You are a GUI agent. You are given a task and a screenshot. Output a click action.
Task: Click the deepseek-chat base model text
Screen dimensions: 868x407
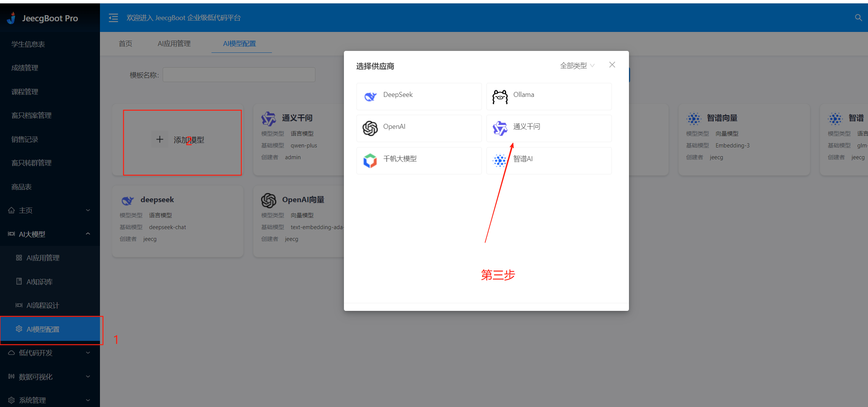coord(167,227)
